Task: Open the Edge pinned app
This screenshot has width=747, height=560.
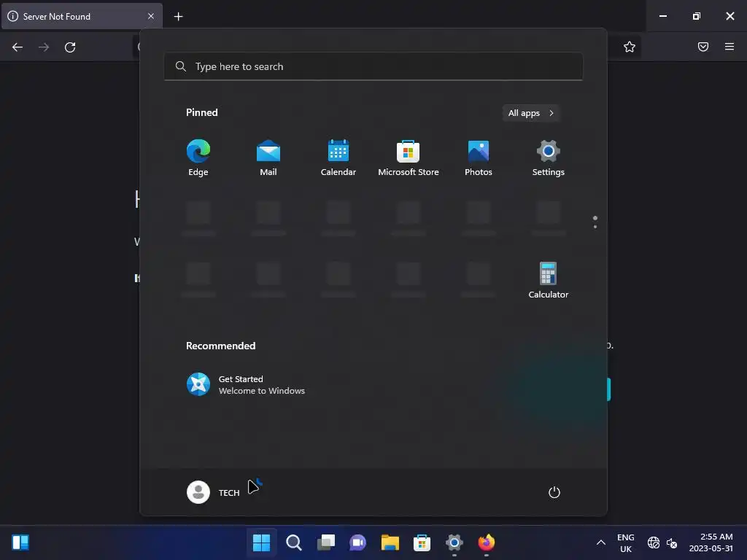Action: pyautogui.click(x=198, y=158)
